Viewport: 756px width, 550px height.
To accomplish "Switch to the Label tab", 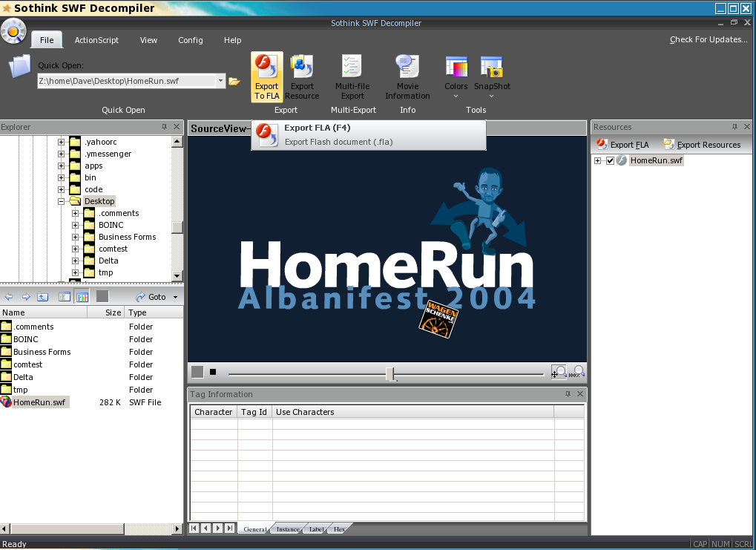I will click(316, 528).
